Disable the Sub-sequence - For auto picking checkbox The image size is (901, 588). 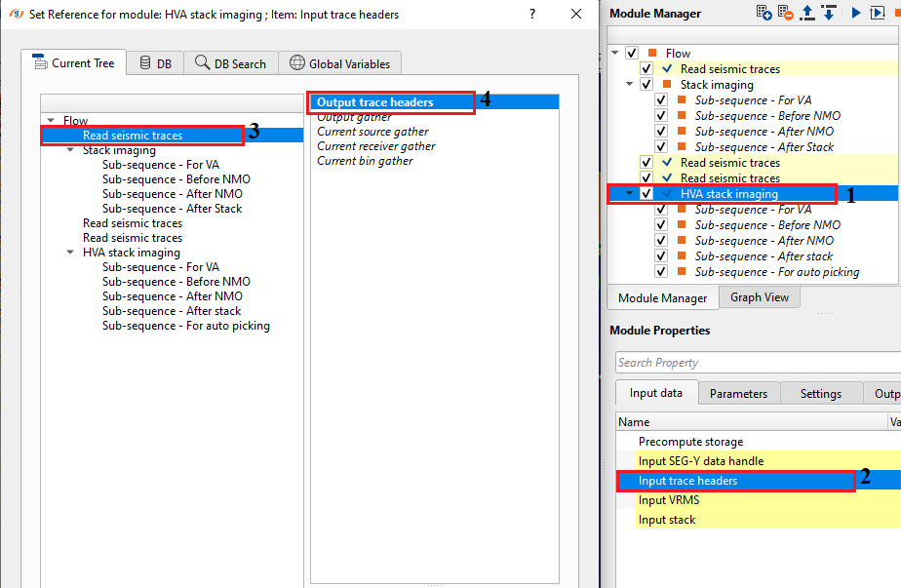pyautogui.click(x=661, y=272)
